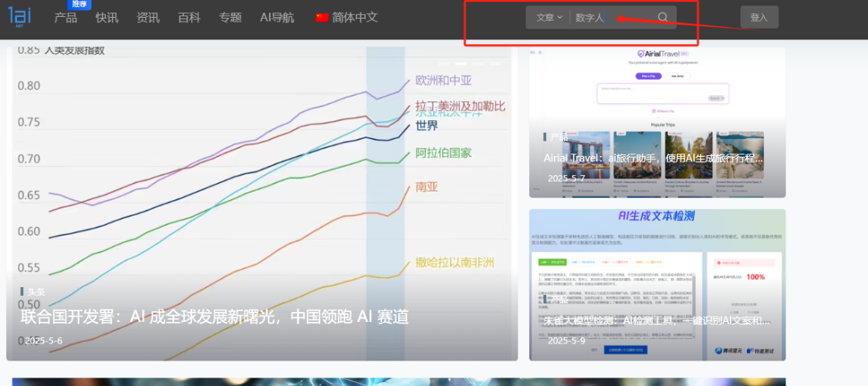Open the Airial Travel article link
The image size is (868, 386).
tap(653, 157)
